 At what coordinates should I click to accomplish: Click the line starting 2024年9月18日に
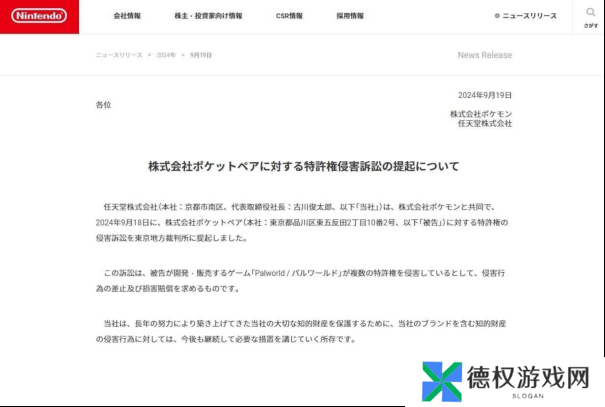pos(302,223)
